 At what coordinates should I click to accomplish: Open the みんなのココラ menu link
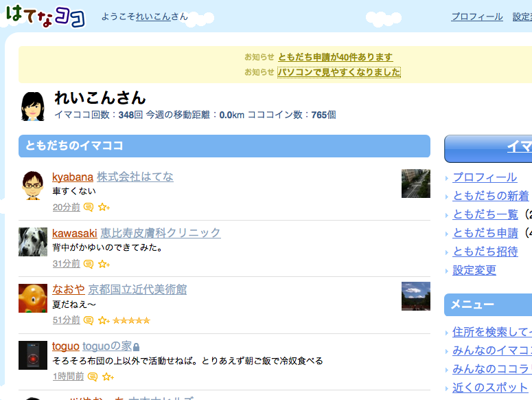pos(492,369)
